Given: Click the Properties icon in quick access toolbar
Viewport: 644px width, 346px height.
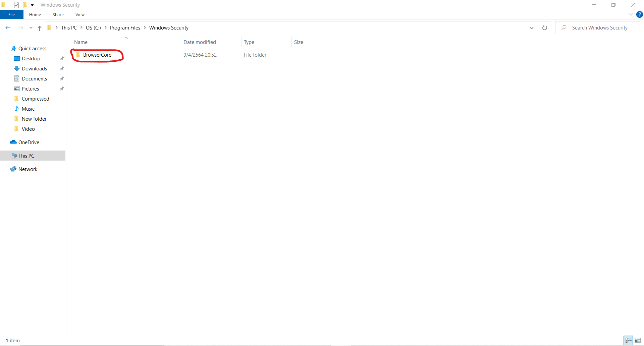Looking at the screenshot, I should [x=16, y=5].
